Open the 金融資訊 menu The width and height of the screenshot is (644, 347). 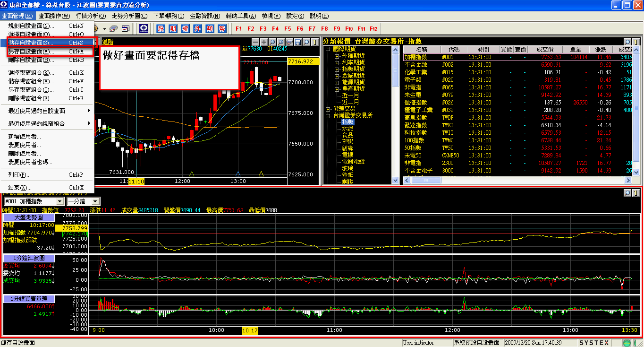(205, 16)
